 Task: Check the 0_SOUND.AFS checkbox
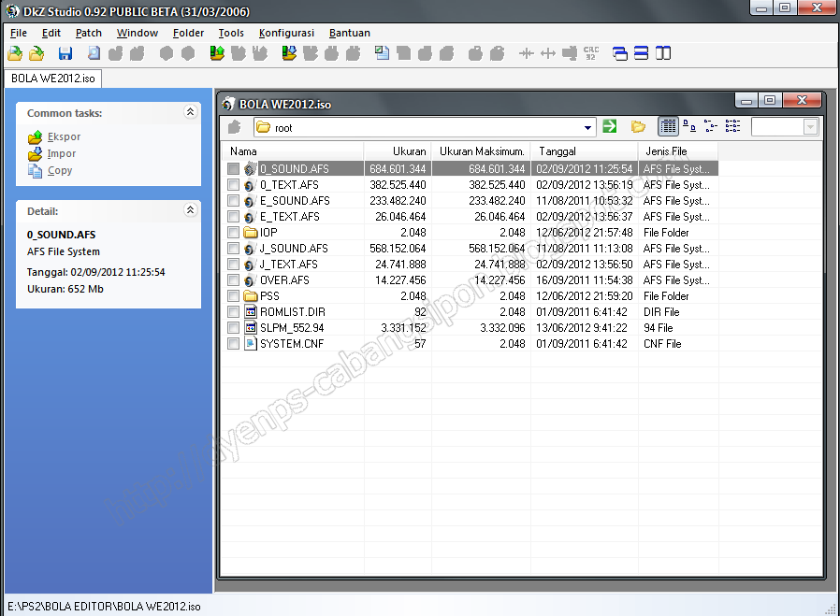coord(233,168)
